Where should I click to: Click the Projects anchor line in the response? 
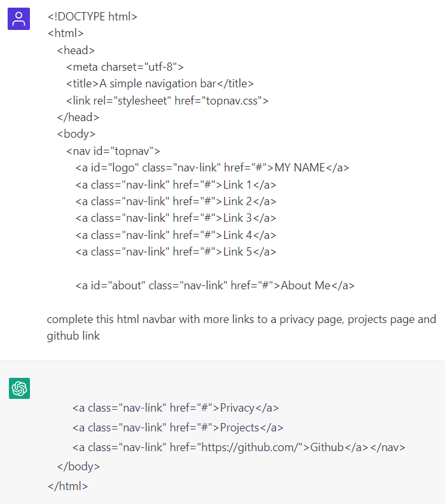click(x=178, y=428)
